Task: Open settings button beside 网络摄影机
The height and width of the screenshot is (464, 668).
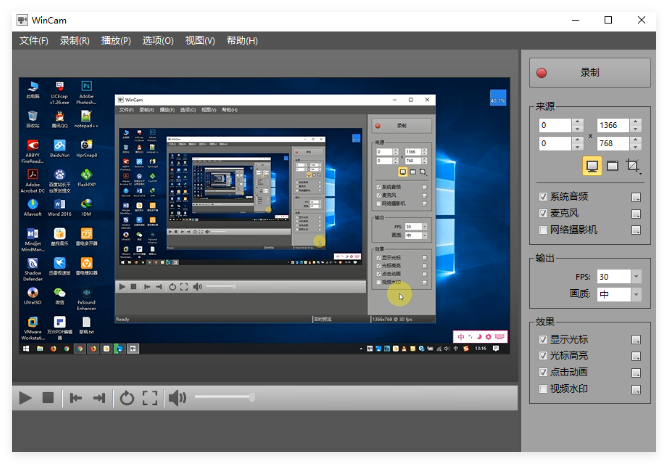Action: (636, 230)
